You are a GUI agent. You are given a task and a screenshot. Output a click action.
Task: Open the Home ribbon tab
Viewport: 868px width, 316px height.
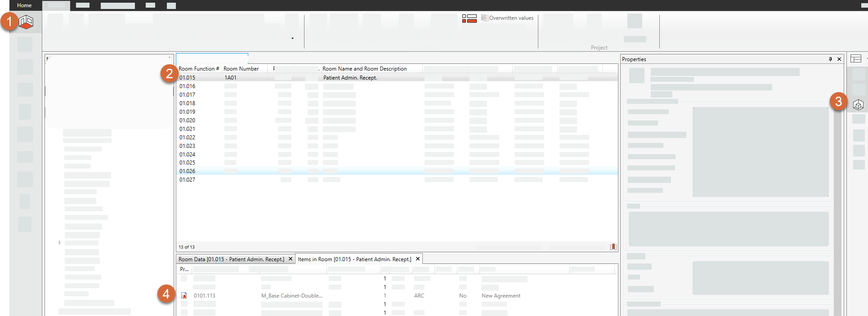click(x=24, y=5)
